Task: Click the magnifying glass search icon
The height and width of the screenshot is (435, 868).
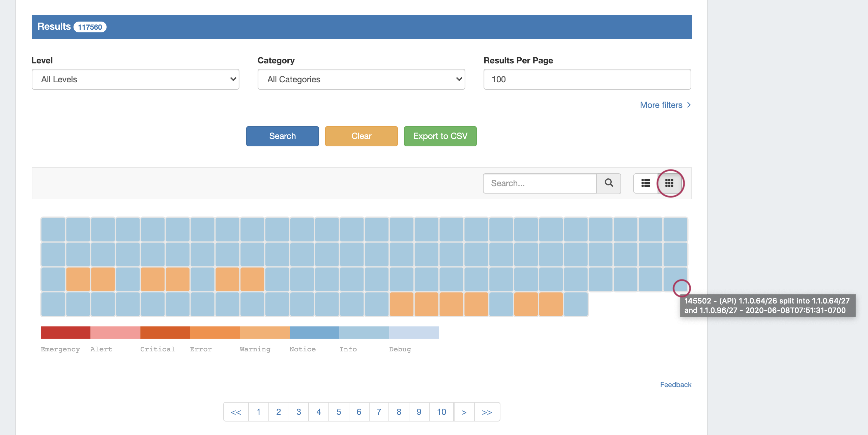Action: [609, 183]
